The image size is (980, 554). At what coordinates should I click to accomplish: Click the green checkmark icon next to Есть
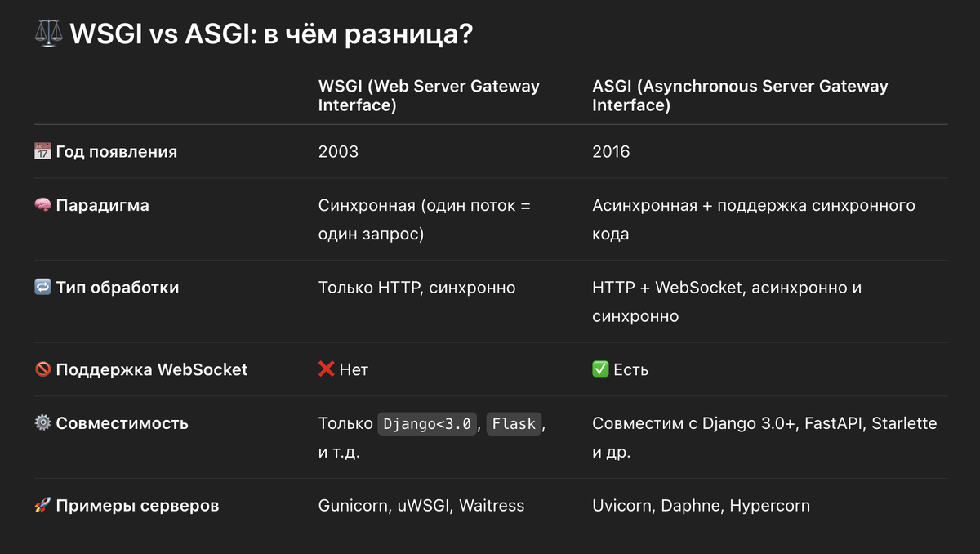click(600, 369)
